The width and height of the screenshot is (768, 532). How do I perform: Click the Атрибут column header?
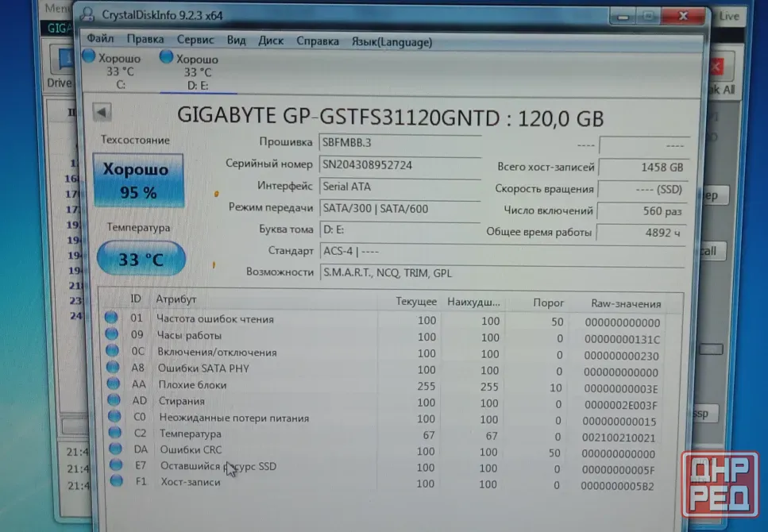tap(176, 299)
